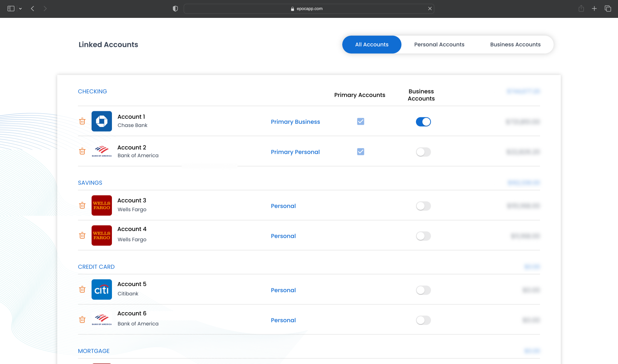This screenshot has height=364, width=618.
Task: Click the epocapp.com address bar
Action: point(309,9)
